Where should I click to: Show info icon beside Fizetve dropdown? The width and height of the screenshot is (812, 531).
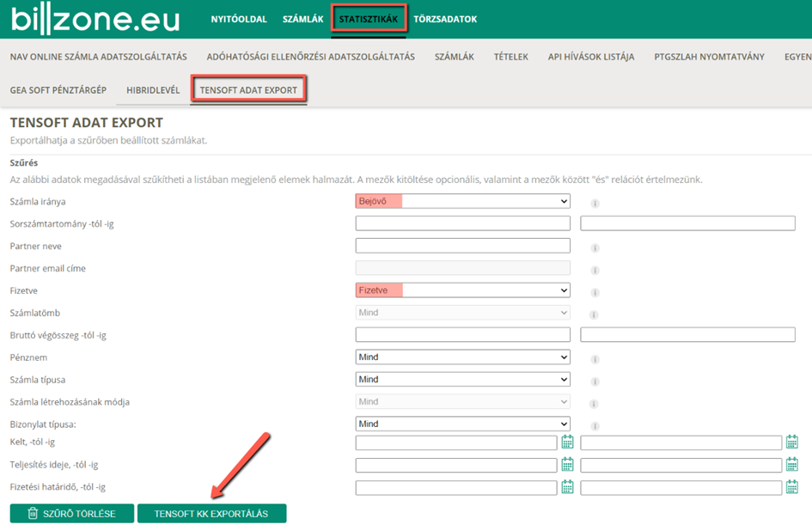[595, 292]
